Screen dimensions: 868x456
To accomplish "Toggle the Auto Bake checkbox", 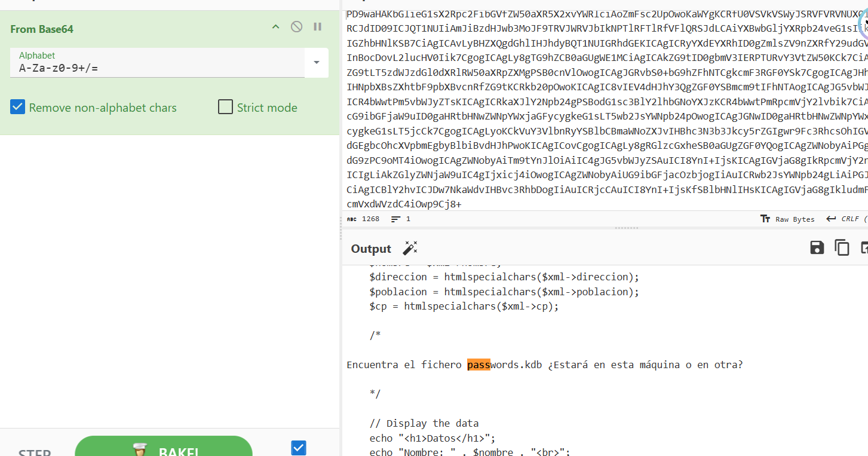I will tap(299, 448).
